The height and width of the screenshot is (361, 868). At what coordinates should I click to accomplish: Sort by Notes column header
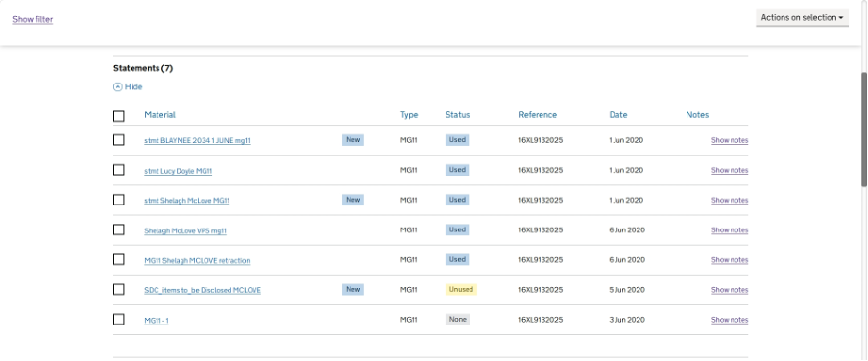(x=697, y=115)
